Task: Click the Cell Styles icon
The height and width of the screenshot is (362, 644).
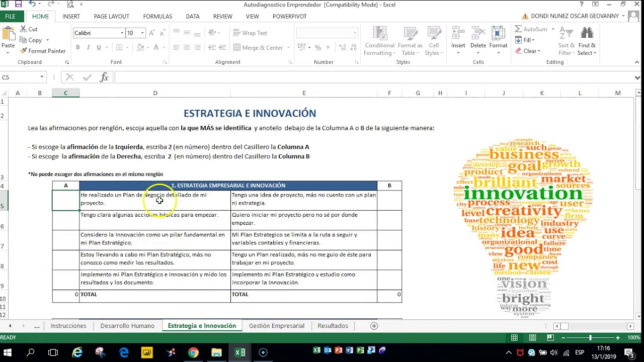Action: [434, 41]
